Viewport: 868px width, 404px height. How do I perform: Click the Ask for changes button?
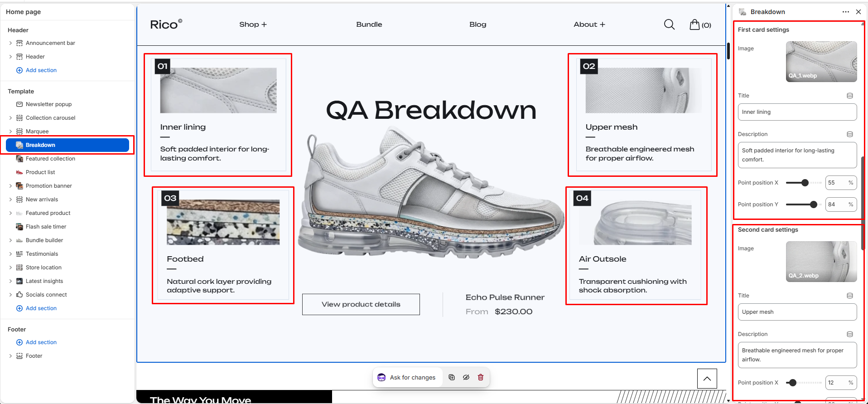click(x=408, y=377)
